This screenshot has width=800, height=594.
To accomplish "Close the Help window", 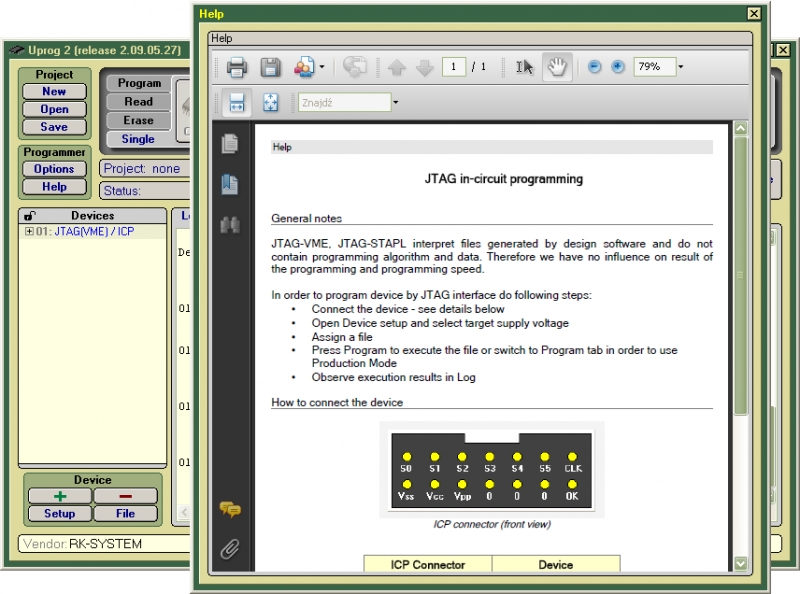I will tap(754, 14).
